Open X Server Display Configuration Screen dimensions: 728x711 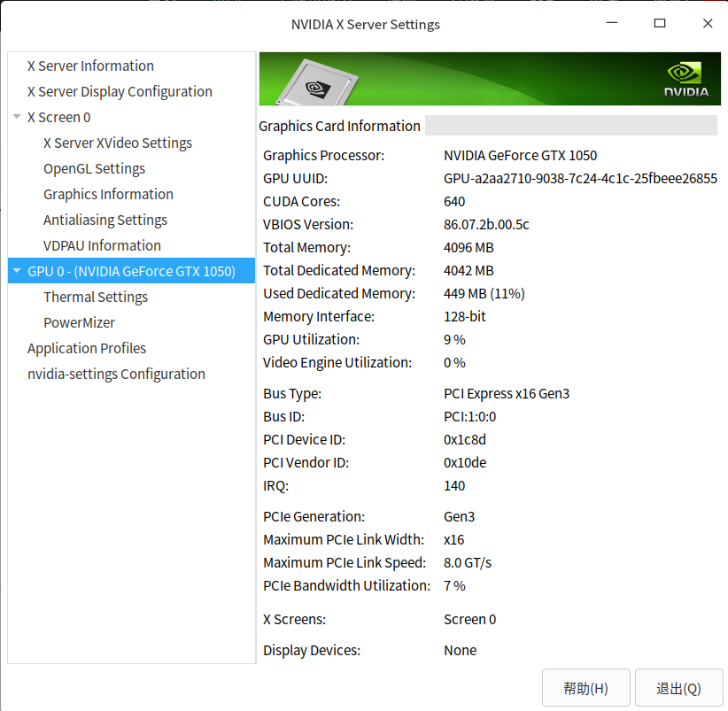[119, 91]
